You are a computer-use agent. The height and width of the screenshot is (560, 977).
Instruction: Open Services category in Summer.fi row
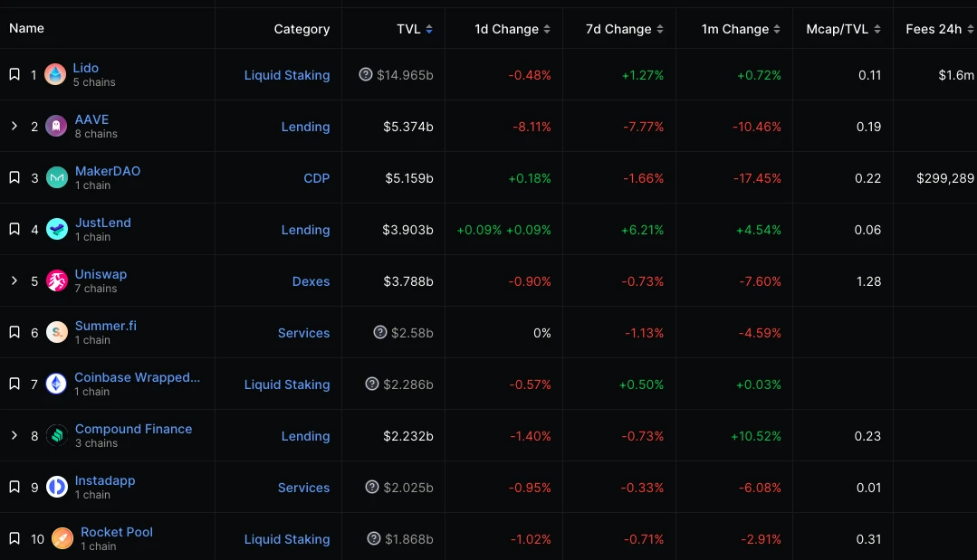pos(303,334)
